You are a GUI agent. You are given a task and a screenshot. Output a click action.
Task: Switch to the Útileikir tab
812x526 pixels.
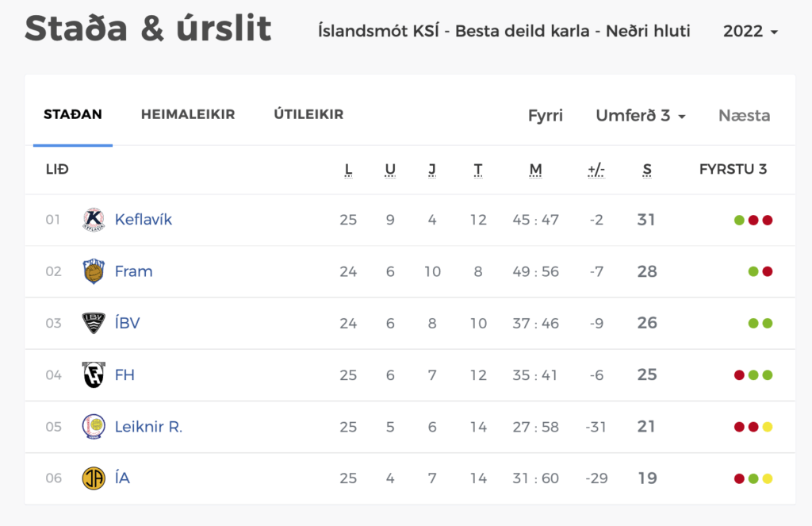coord(308,114)
